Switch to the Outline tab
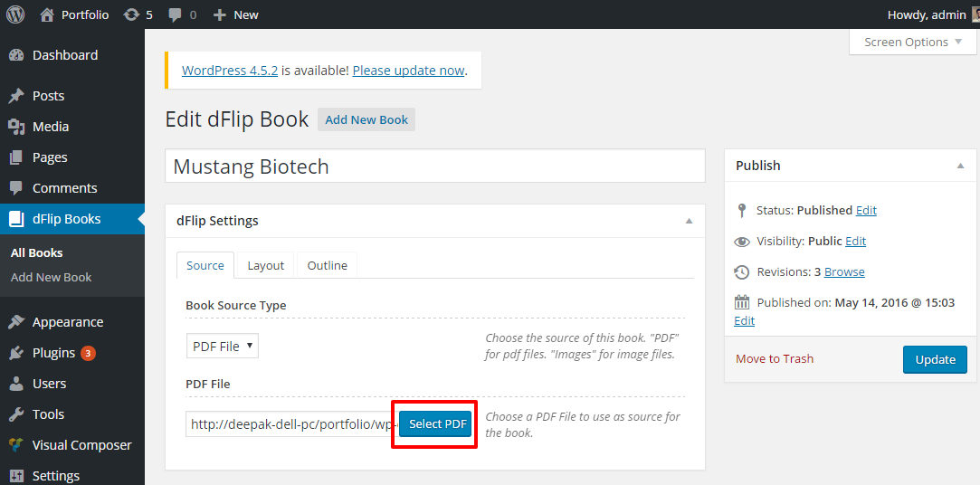Image resolution: width=980 pixels, height=485 pixels. pos(327,265)
